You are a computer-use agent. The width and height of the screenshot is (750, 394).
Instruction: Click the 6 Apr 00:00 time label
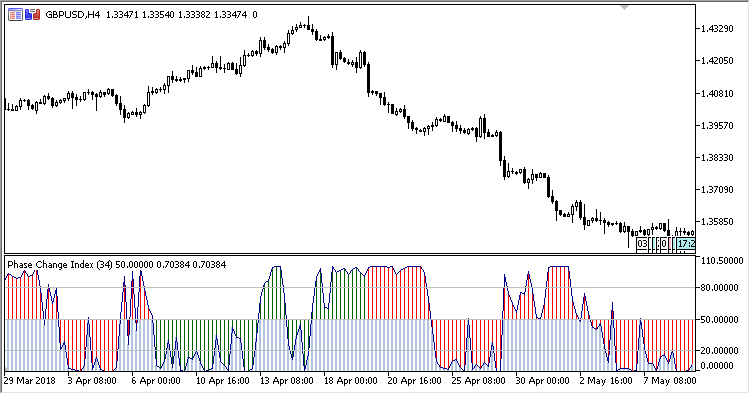pyautogui.click(x=156, y=381)
